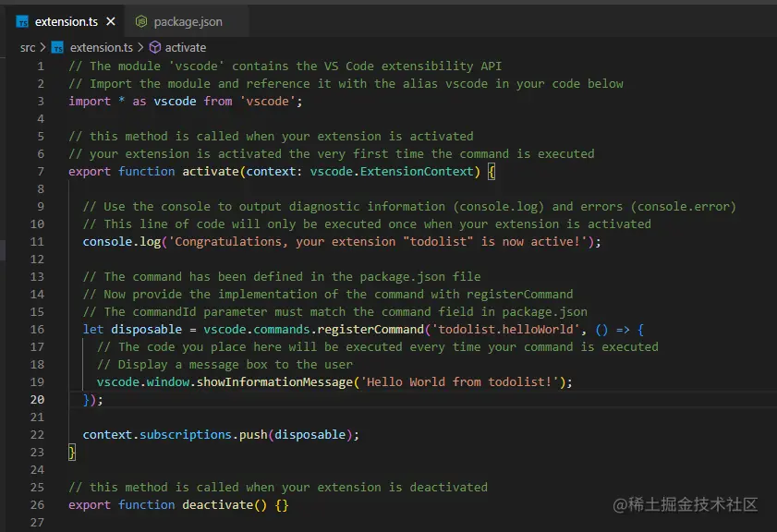Select the extension.ts breadcrumb
This screenshot has height=532, width=777.
click(x=102, y=47)
